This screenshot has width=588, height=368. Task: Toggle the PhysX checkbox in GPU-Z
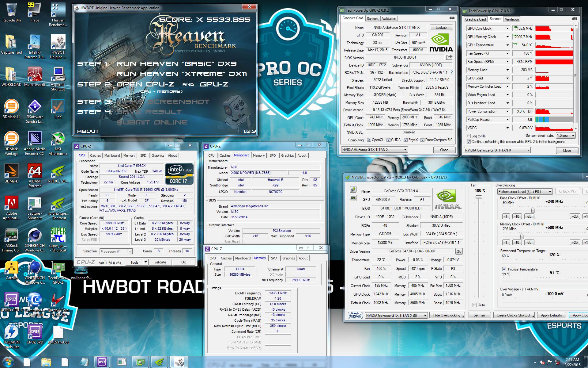(405, 140)
